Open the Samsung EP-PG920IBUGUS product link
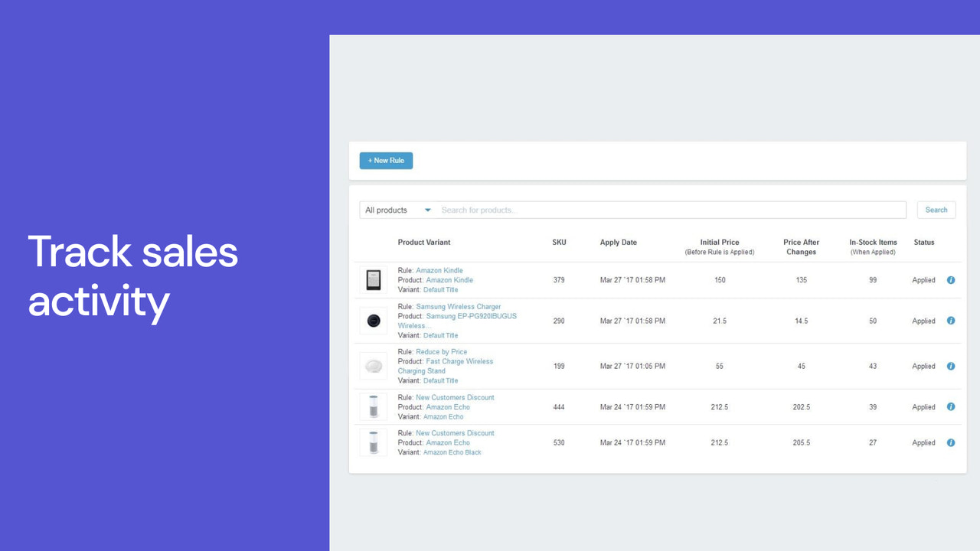Image resolution: width=980 pixels, height=551 pixels. pos(470,315)
